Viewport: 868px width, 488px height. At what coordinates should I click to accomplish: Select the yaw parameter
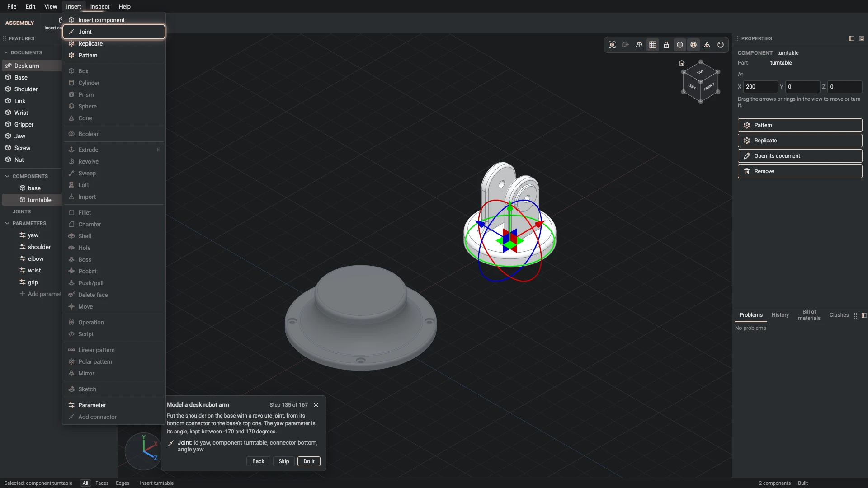32,235
